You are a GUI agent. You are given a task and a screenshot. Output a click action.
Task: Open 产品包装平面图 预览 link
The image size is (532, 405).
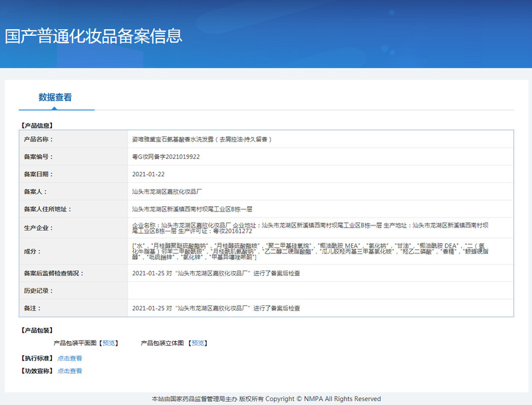(109, 343)
